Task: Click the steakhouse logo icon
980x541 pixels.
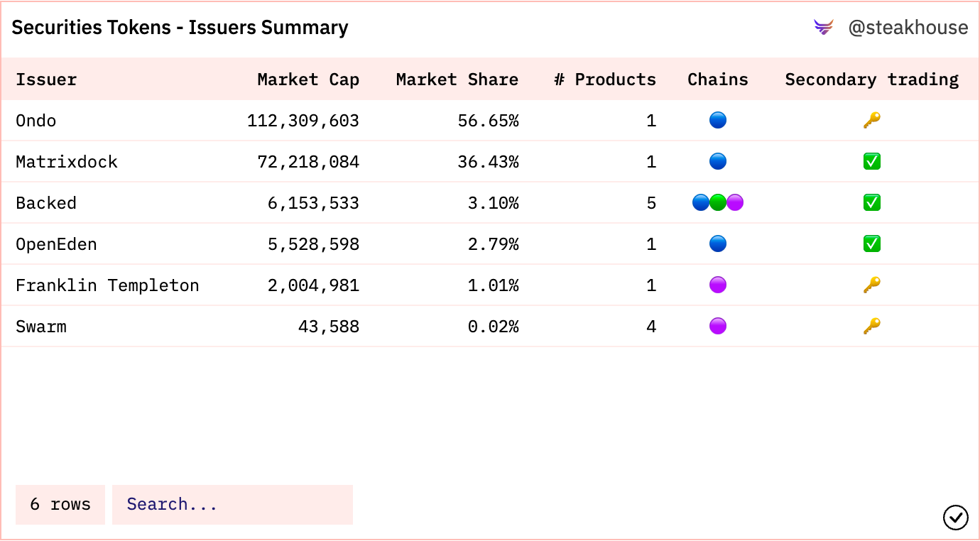Action: pyautogui.click(x=824, y=28)
